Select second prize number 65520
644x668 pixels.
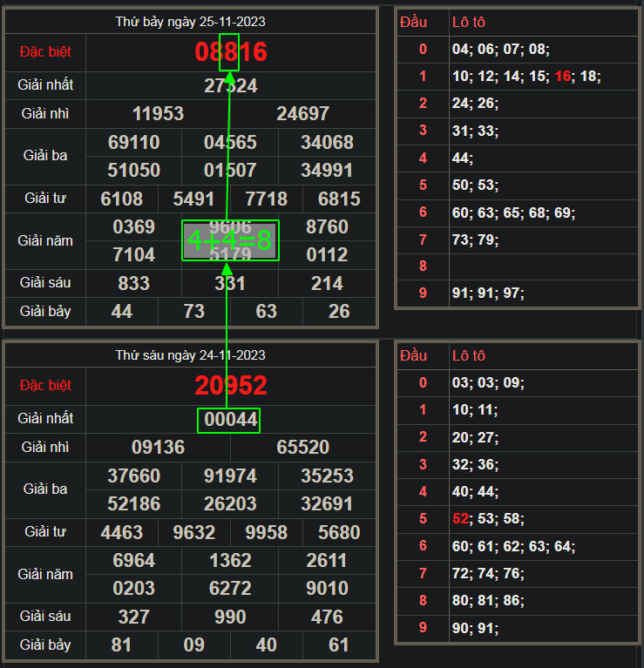[303, 448]
